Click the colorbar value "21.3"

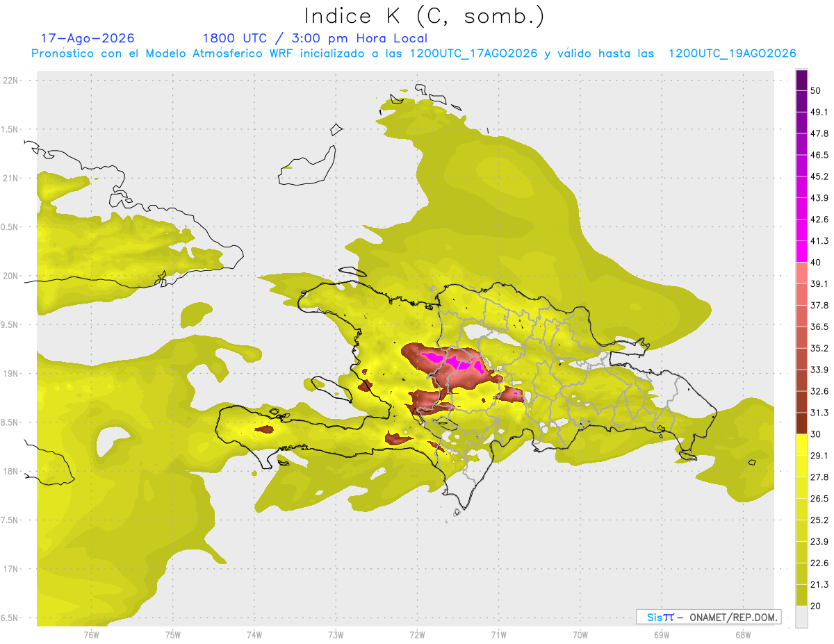(x=819, y=584)
